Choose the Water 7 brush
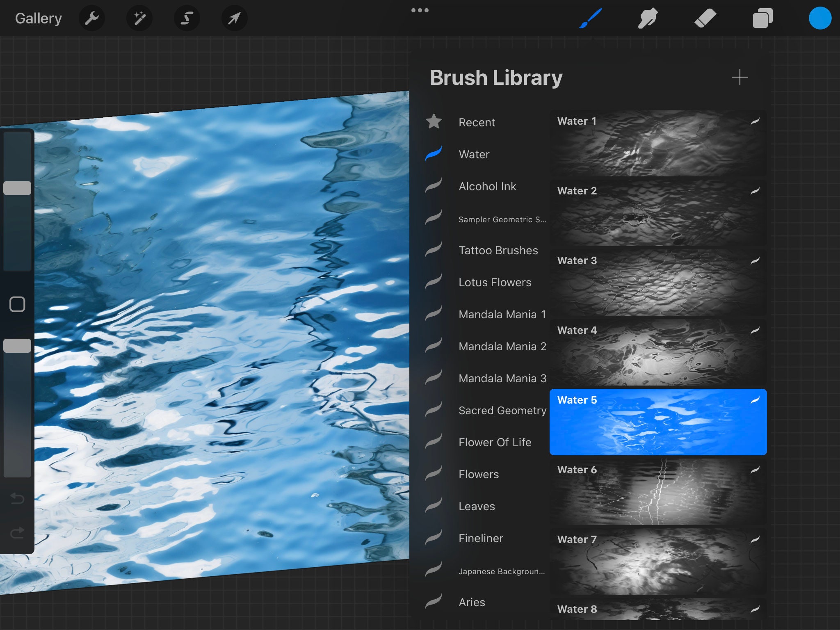 pos(658,562)
